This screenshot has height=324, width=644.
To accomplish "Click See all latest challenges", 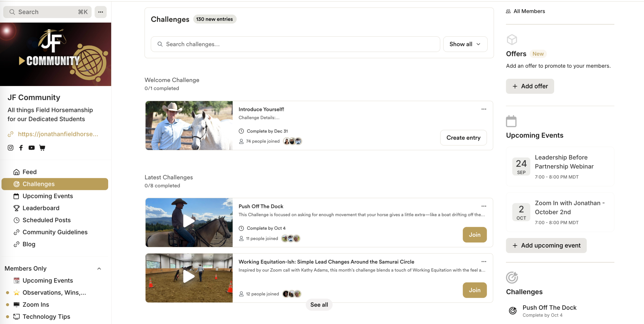I will coord(319,305).
